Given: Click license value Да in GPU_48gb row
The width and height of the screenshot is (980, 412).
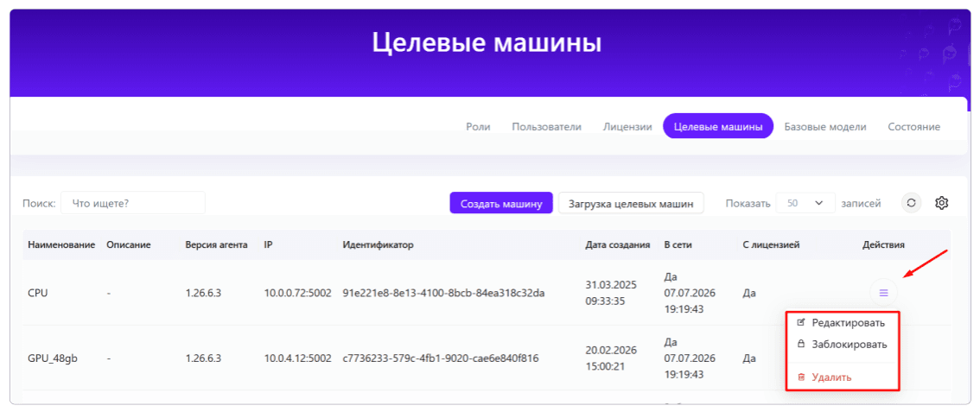Looking at the screenshot, I should (749, 359).
